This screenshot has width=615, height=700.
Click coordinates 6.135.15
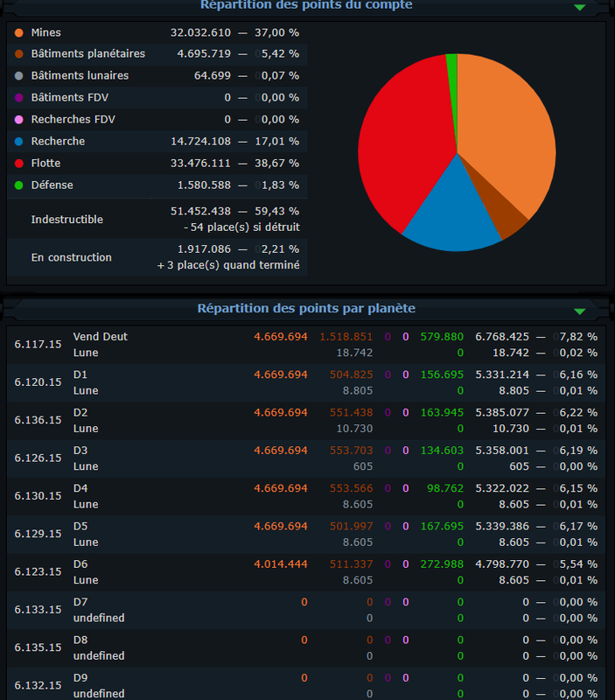click(x=38, y=648)
